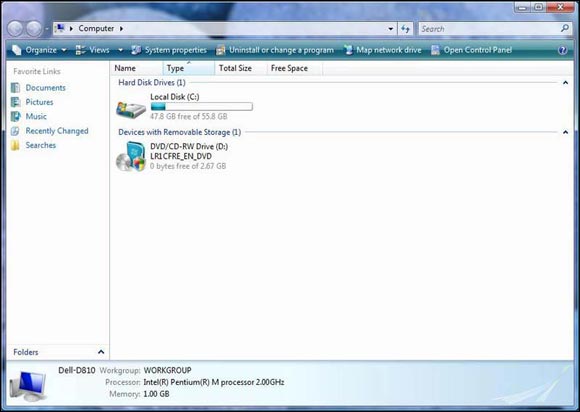The image size is (580, 412).
Task: Select the Computer breadcrumb in address bar
Action: [x=96, y=28]
